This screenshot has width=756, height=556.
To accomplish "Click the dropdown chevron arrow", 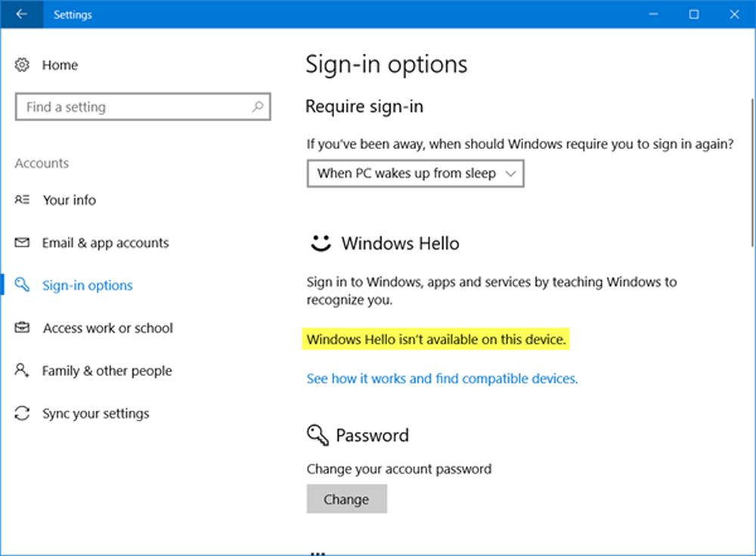I will pos(510,174).
